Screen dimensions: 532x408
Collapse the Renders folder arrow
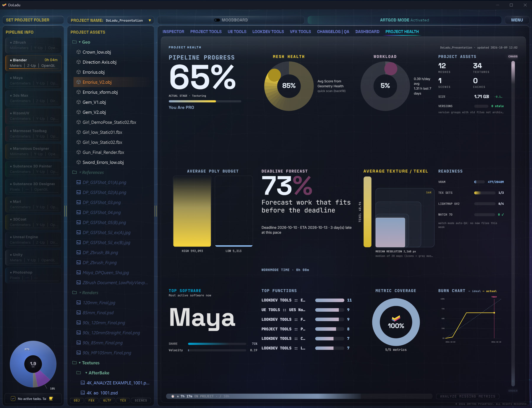click(x=80, y=293)
